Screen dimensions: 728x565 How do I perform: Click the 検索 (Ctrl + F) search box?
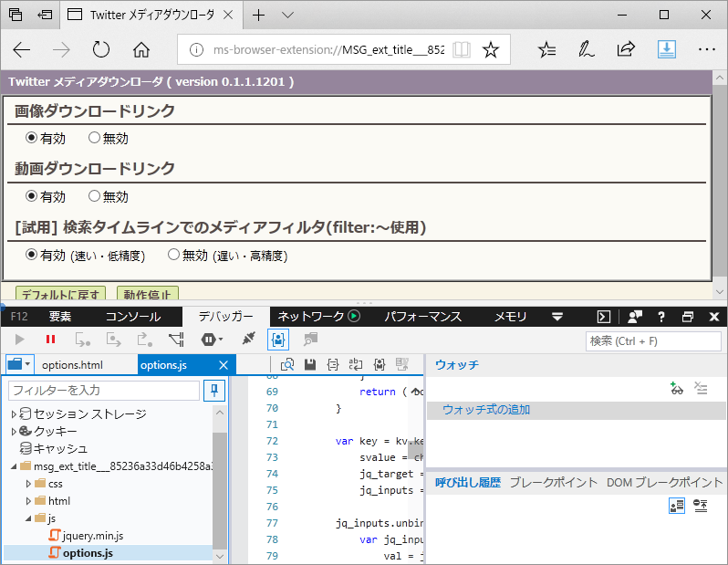point(653,341)
